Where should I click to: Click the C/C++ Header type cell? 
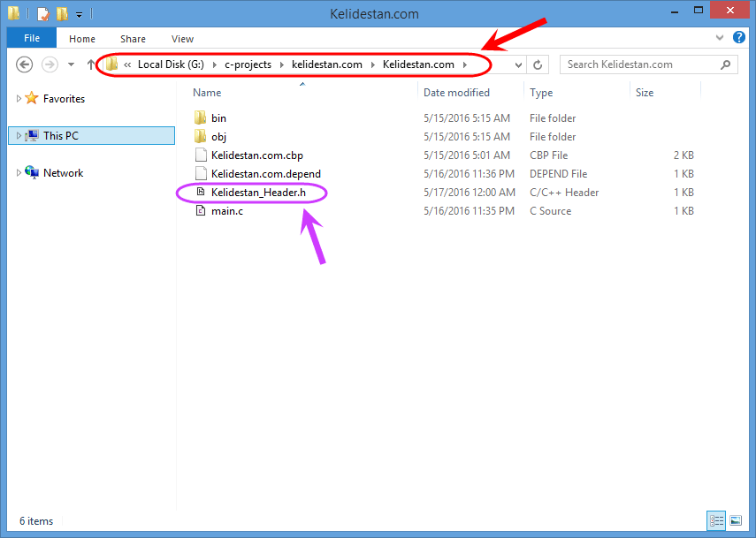(564, 193)
